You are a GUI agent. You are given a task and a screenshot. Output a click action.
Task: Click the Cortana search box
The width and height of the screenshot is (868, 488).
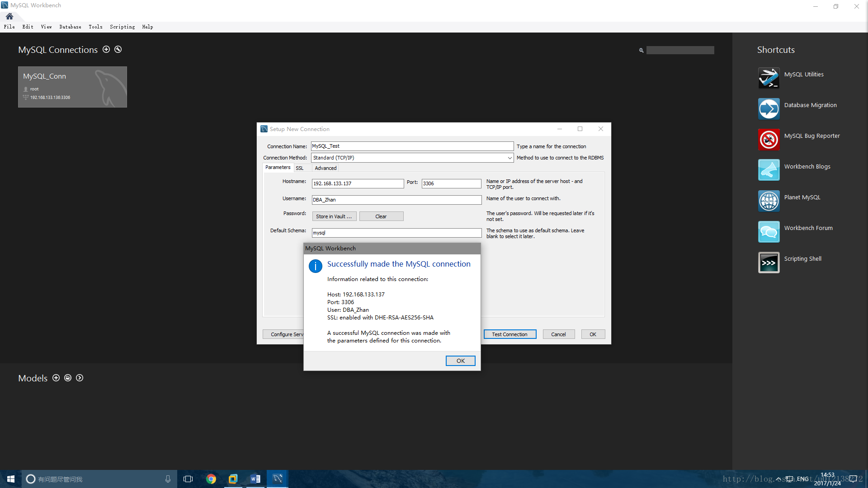pos(99,479)
